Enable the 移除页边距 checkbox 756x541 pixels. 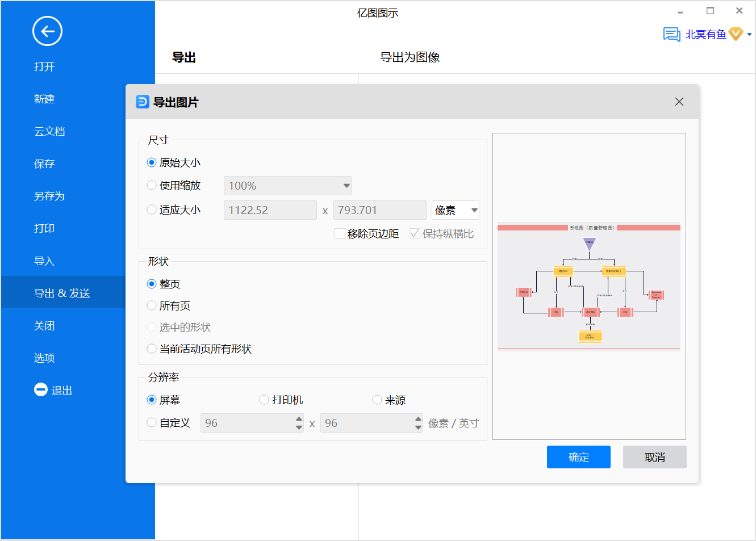pyautogui.click(x=340, y=234)
